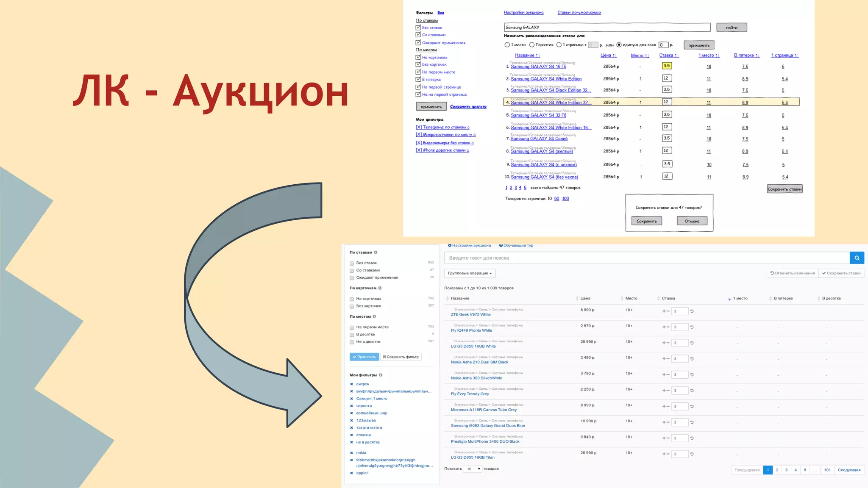Open the 'Обучающий тур' link
868x488 pixels.
[x=516, y=245]
